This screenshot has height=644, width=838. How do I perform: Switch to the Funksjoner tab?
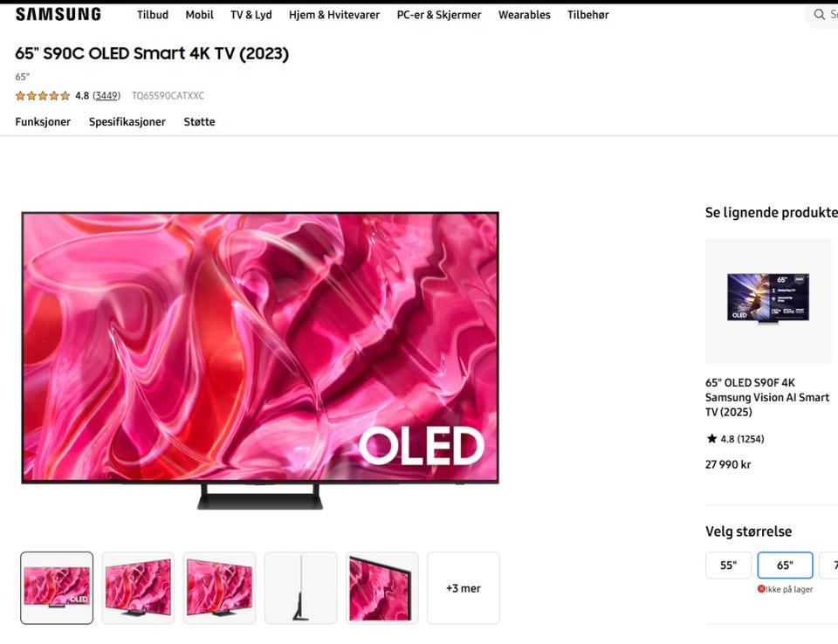tap(43, 122)
